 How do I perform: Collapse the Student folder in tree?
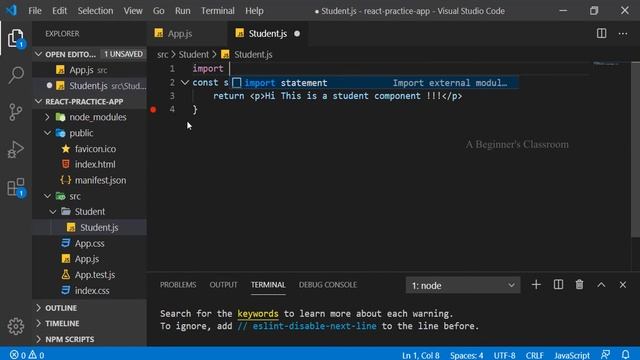click(x=53, y=212)
